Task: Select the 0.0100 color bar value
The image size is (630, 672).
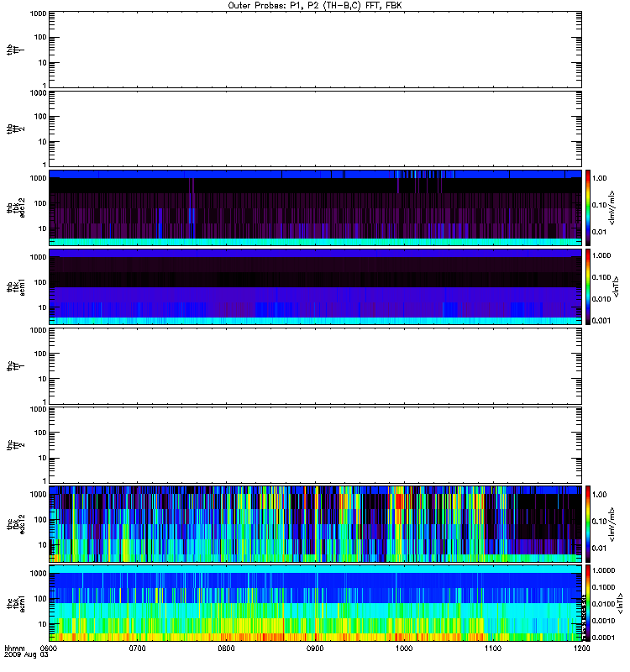Action: pyautogui.click(x=603, y=604)
